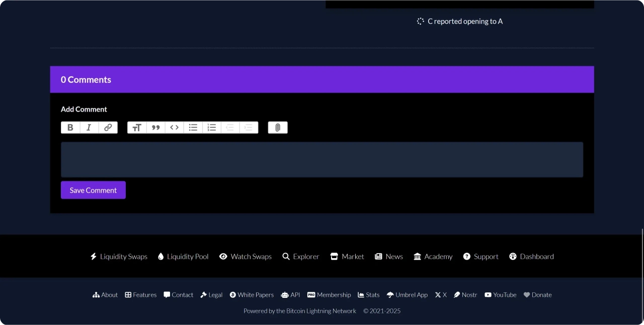Viewport: 644px width, 325px height.
Task: Create a numbered list
Action: [212, 128]
